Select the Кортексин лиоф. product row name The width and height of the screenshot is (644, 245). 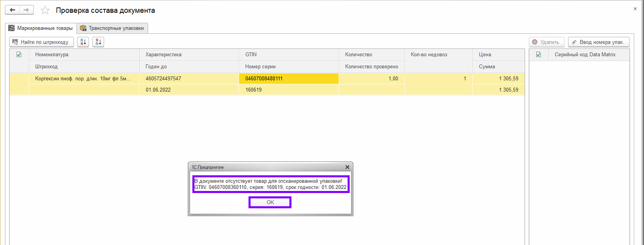83,78
